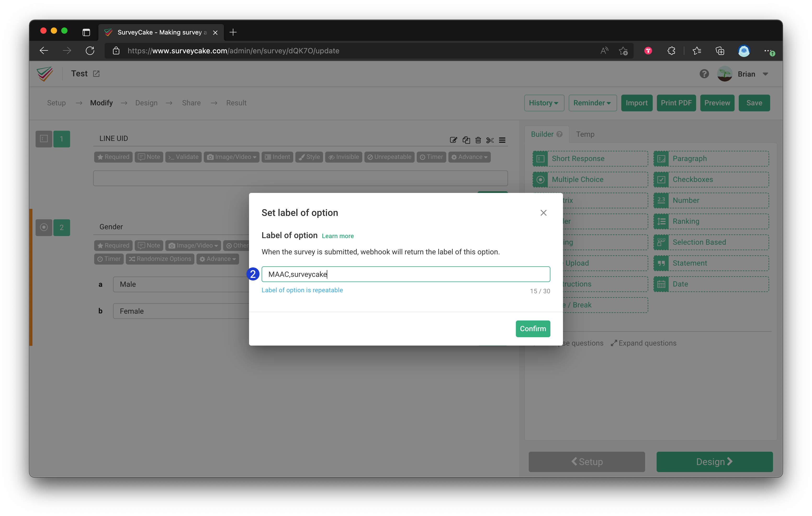The image size is (812, 516).
Task: Add this page to favorites
Action: click(623, 51)
